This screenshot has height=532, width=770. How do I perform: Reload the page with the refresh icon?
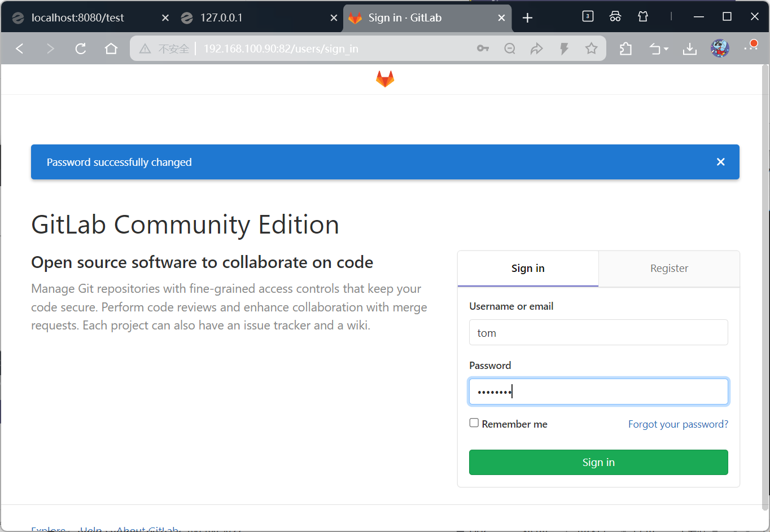(x=81, y=49)
